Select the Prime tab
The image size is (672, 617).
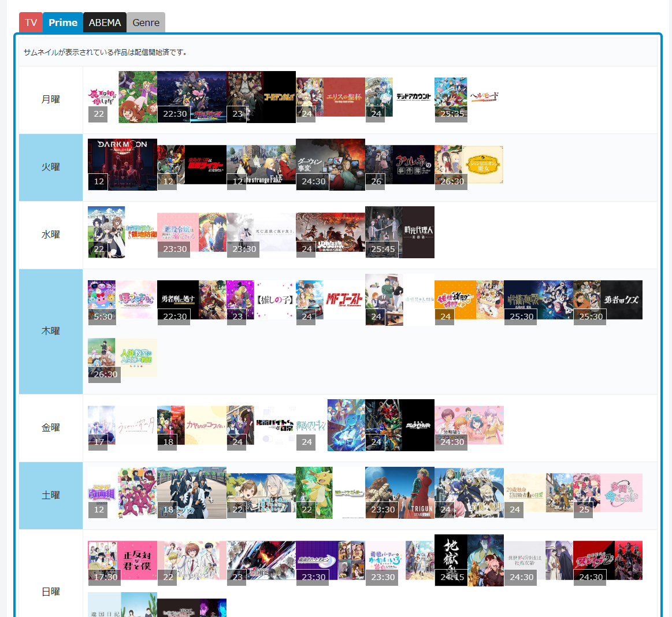coord(63,23)
